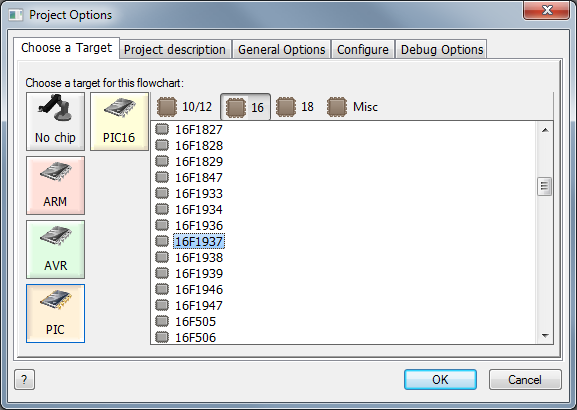Select the 16F1947 chip from the list
Viewport: 577px width, 410px height.
coord(199,305)
